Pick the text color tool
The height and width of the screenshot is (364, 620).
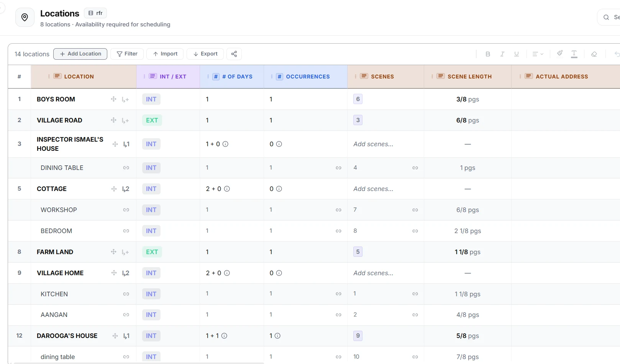click(x=574, y=54)
